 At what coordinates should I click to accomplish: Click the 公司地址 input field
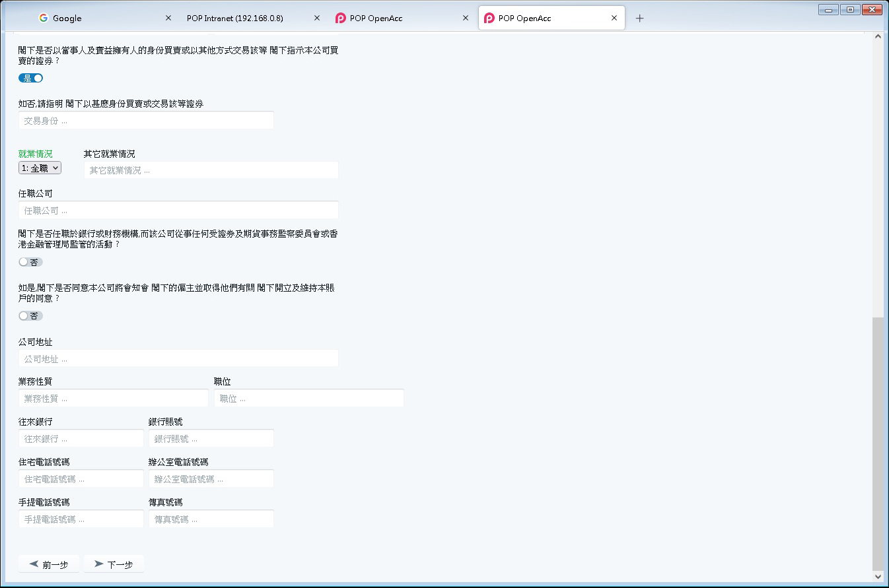click(x=178, y=359)
